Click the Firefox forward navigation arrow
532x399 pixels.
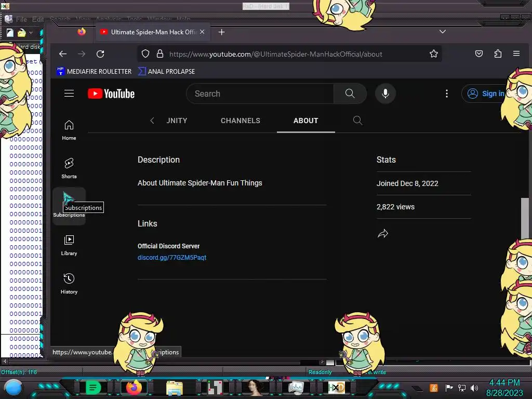(82, 54)
